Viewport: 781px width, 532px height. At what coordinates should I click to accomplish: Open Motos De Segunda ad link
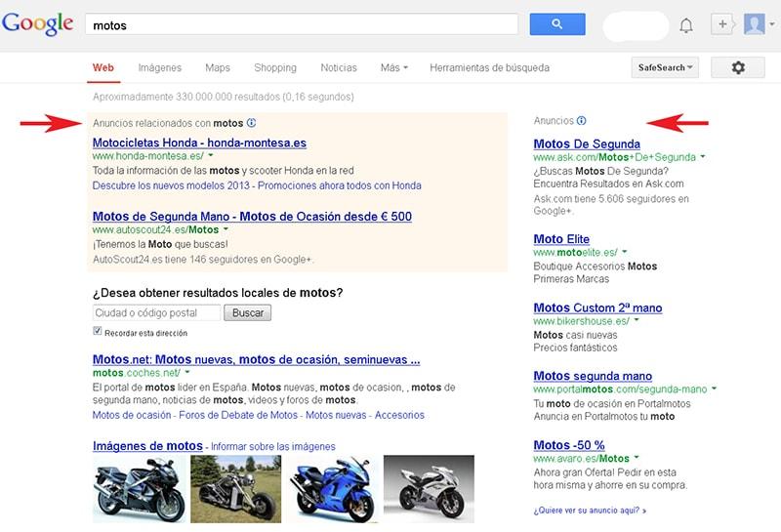(587, 143)
